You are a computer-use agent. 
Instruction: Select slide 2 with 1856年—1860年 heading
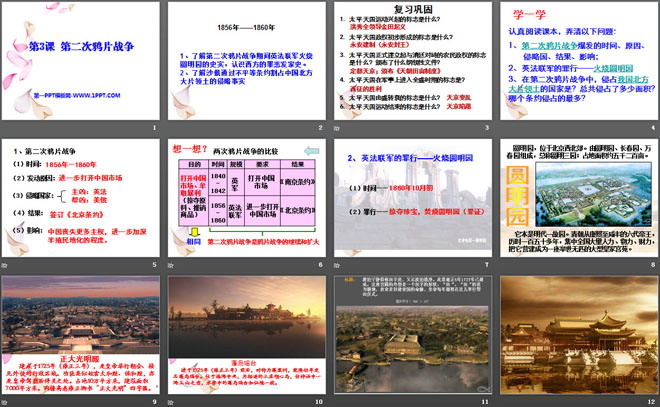247,61
